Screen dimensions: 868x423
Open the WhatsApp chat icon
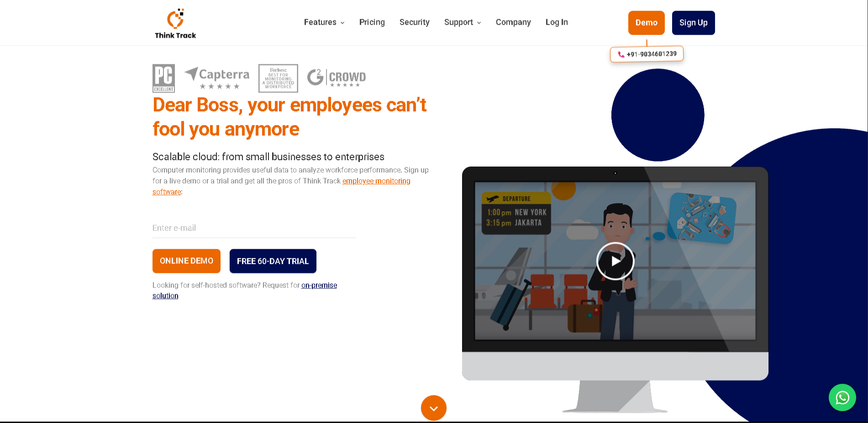point(842,397)
